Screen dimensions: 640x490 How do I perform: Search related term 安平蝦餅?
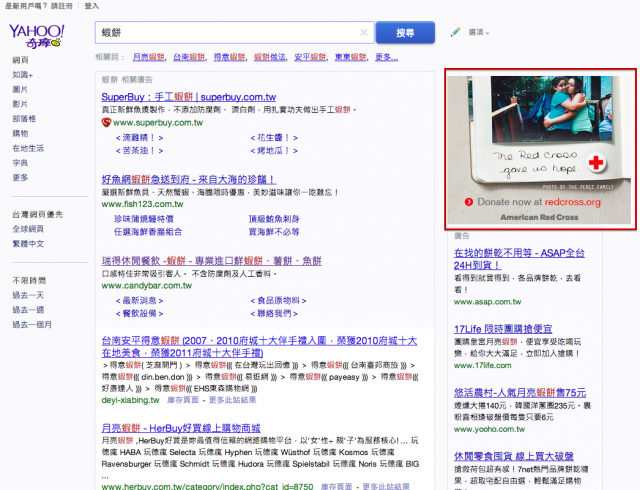[x=310, y=57]
